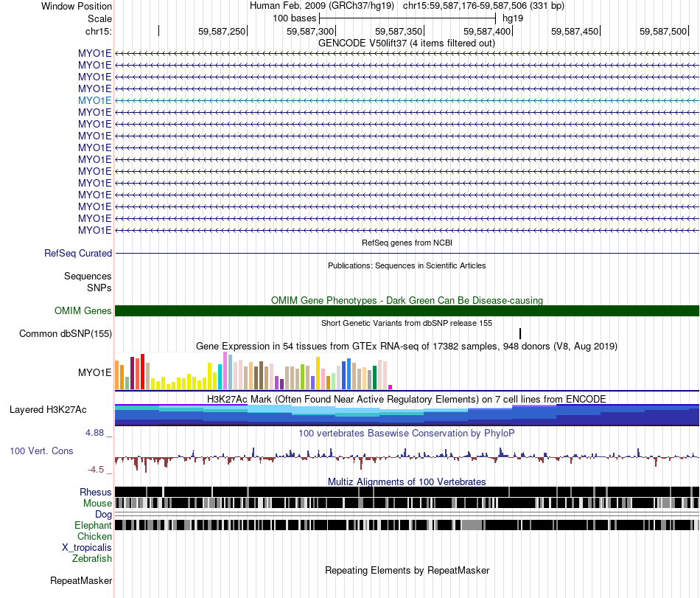Screen dimensions: 700x598
Task: Click the RefSeq Curated track label
Action: pyautogui.click(x=78, y=253)
